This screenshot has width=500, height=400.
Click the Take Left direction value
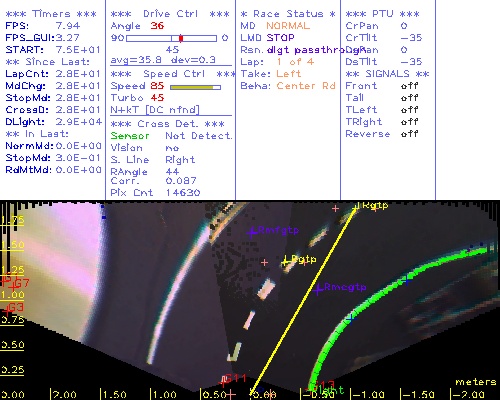pos(289,74)
